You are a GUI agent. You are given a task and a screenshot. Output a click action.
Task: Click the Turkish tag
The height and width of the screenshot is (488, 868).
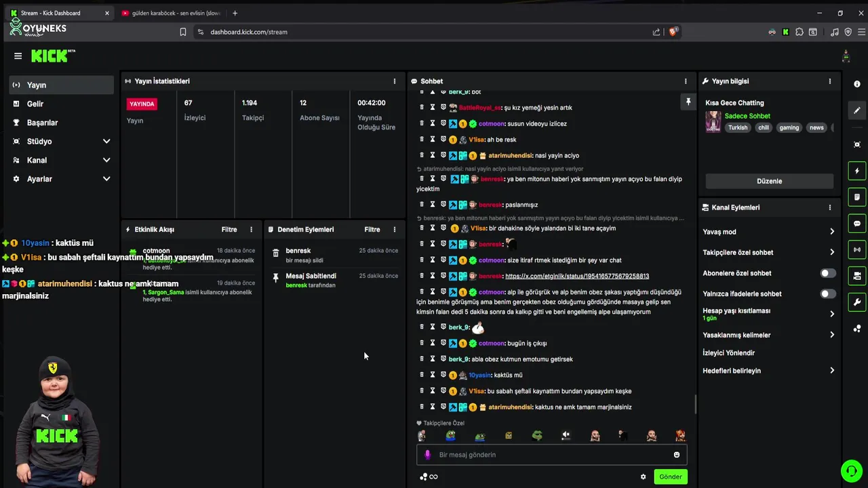738,127
